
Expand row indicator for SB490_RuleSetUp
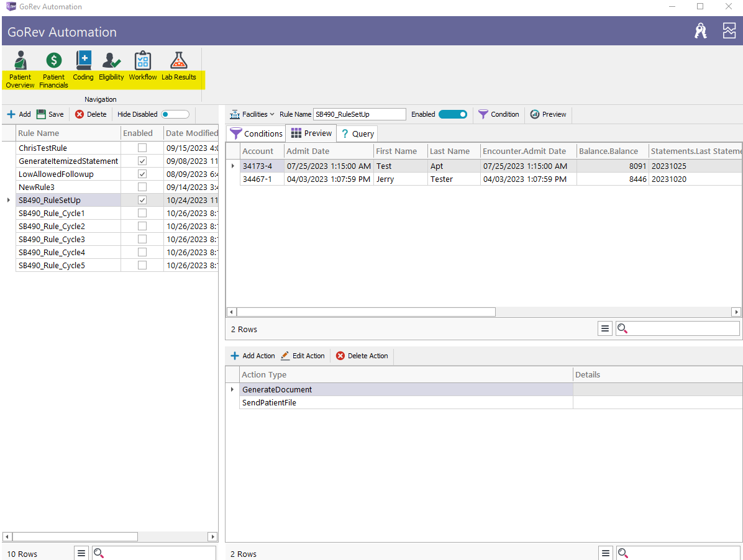coord(9,201)
